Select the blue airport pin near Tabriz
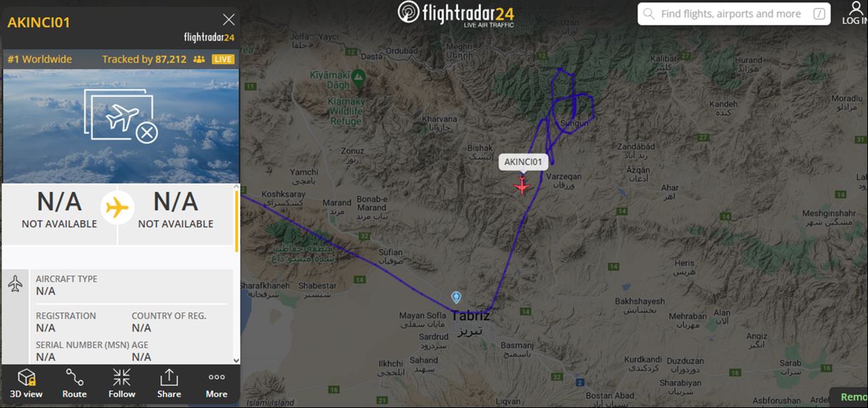 coord(456,297)
